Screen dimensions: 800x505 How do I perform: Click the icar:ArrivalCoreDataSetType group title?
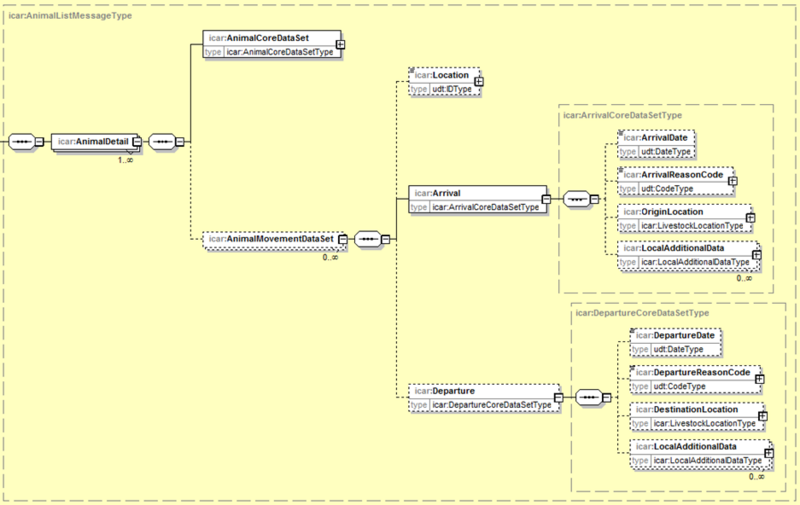point(622,115)
